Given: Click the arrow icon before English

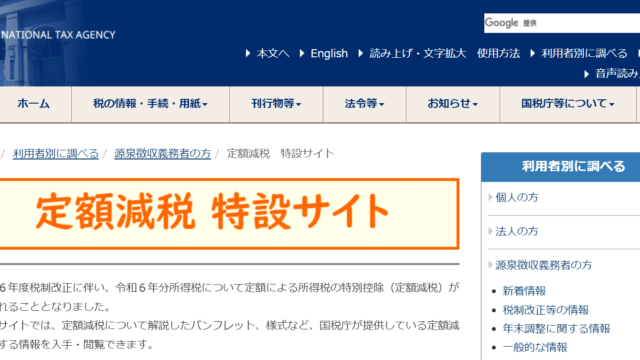Looking at the screenshot, I should point(302,53).
